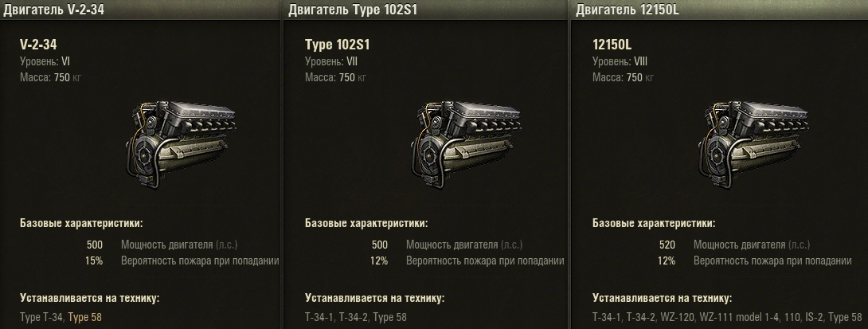Click Уровень: VIII tier label
The width and height of the screenshot is (868, 329).
[620, 61]
